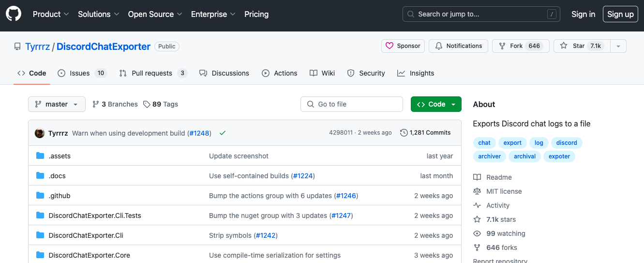View the 646 forks link
Image resolution: width=644 pixels, height=263 pixels.
495,248
